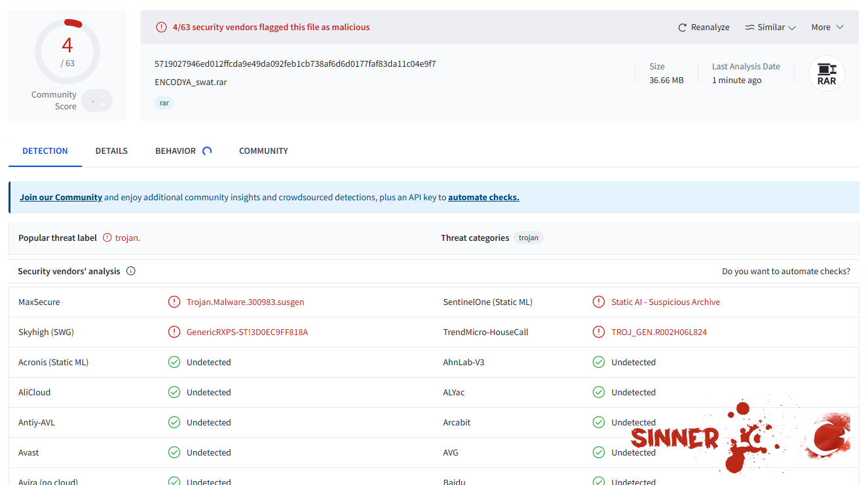Click ALYac undetected checkmark icon

tap(599, 393)
